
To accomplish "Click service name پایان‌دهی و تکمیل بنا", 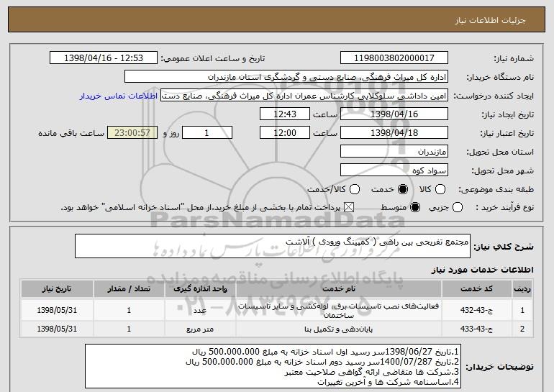I will click(x=338, y=329).
